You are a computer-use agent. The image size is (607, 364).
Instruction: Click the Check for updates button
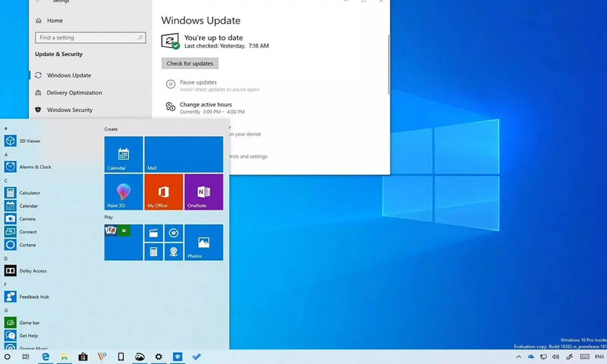pos(190,63)
